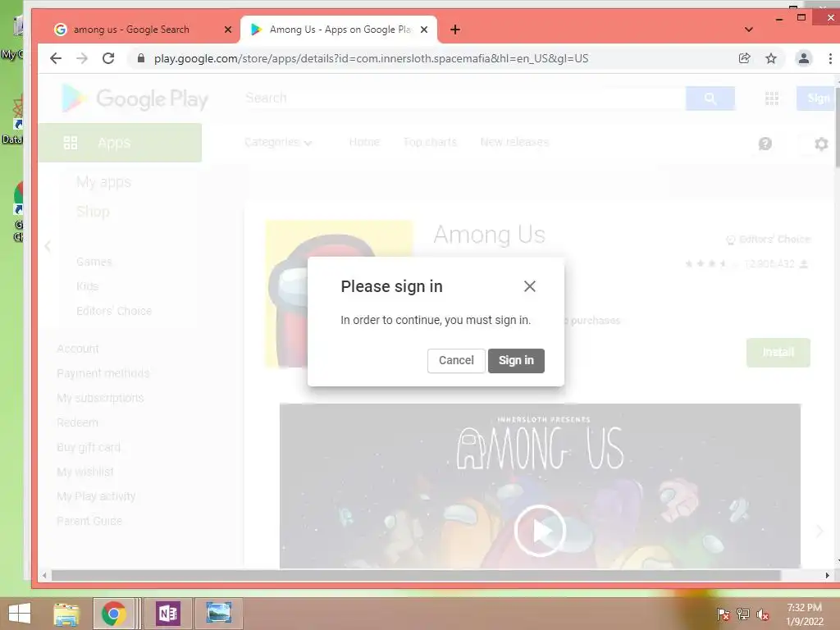Click the forward navigation arrow
This screenshot has width=840, height=630.
pyautogui.click(x=82, y=58)
